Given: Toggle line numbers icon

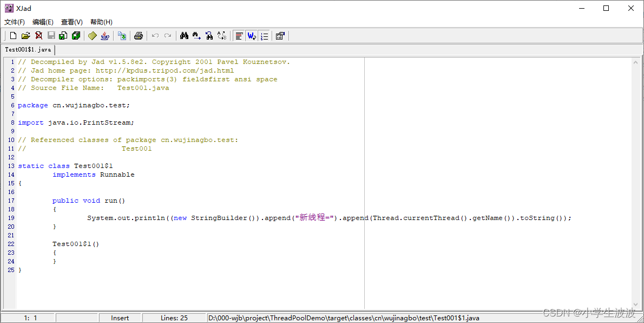Looking at the screenshot, I should point(264,36).
